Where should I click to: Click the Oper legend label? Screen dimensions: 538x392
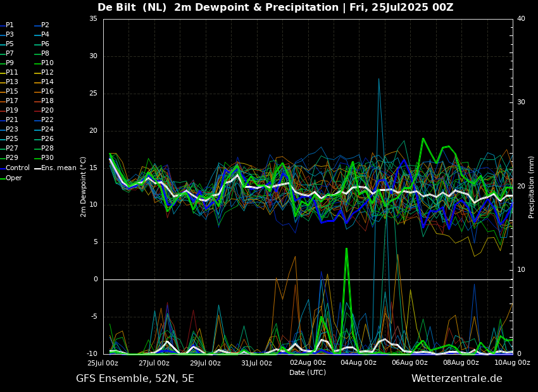pos(14,178)
